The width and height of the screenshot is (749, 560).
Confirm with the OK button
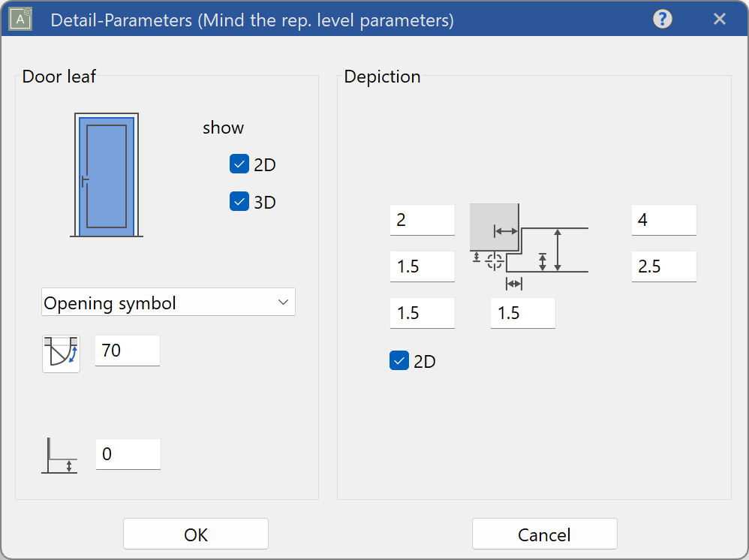(x=196, y=534)
